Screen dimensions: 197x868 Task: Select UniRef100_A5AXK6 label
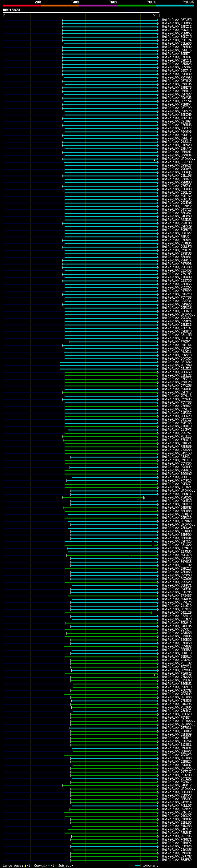point(177,497)
